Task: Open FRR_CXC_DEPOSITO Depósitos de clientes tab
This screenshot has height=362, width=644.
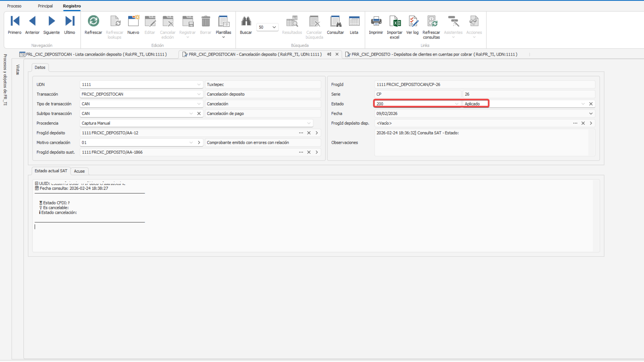Action: pyautogui.click(x=434, y=54)
